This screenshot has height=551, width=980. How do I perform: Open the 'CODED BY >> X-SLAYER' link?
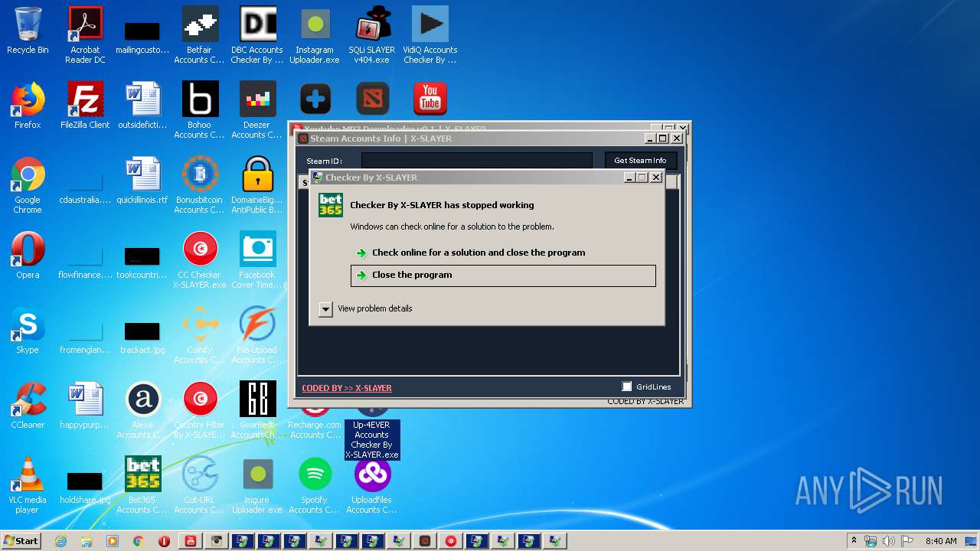point(347,388)
